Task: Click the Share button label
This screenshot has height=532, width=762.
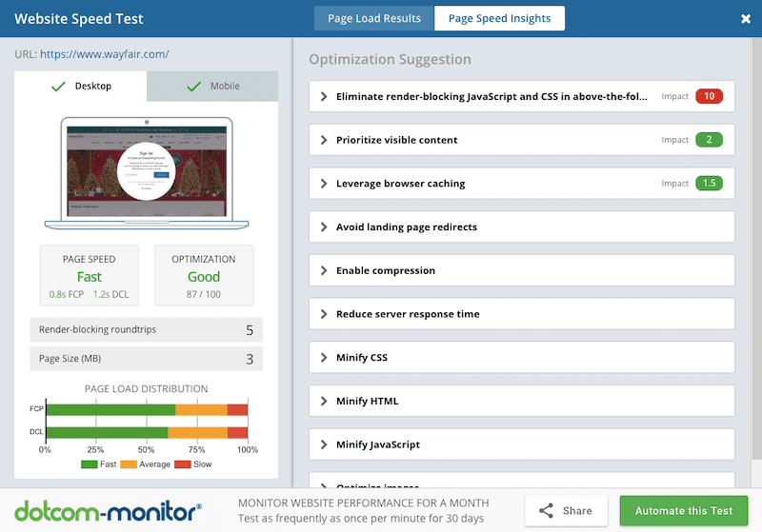Action: coord(577,511)
